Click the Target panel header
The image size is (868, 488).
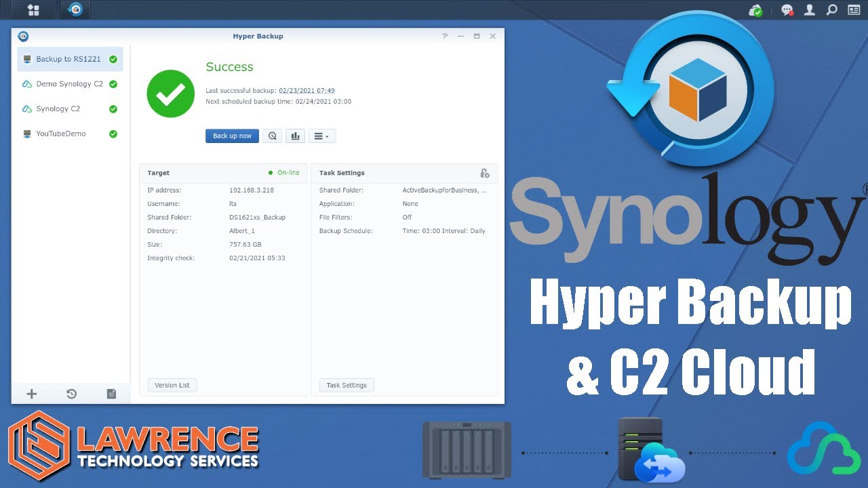[223, 173]
